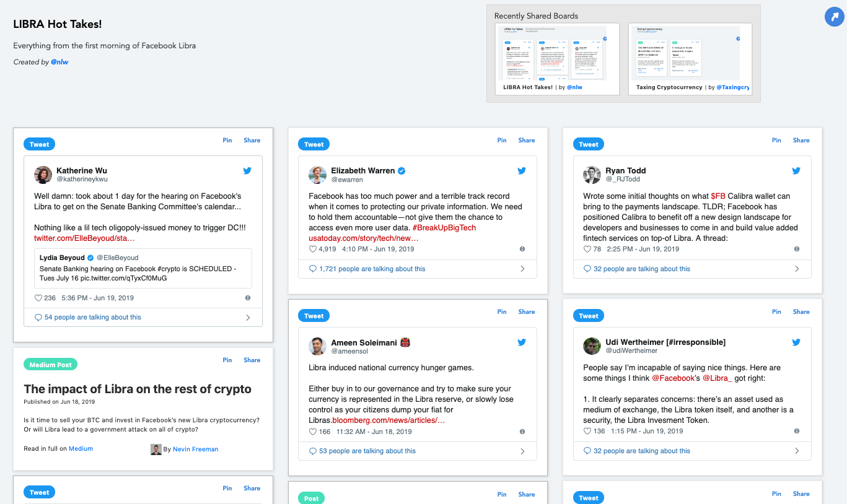The height and width of the screenshot is (504, 847).
Task: Click '5:36 PM - Jun 19, 2019' timestamp
Action: pyautogui.click(x=97, y=298)
